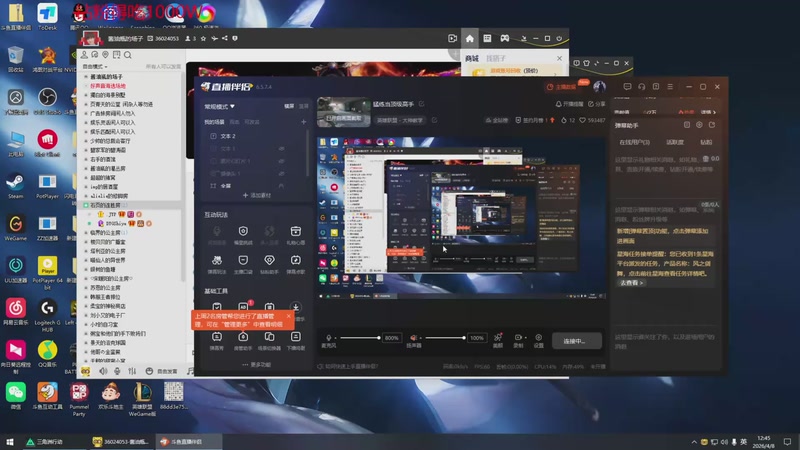Open customer service headset icon

point(641,87)
